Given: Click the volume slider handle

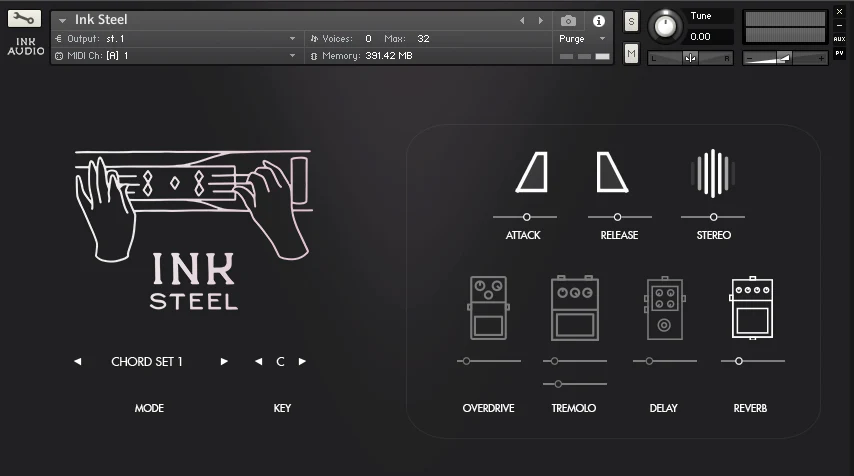Looking at the screenshot, I should 784,58.
